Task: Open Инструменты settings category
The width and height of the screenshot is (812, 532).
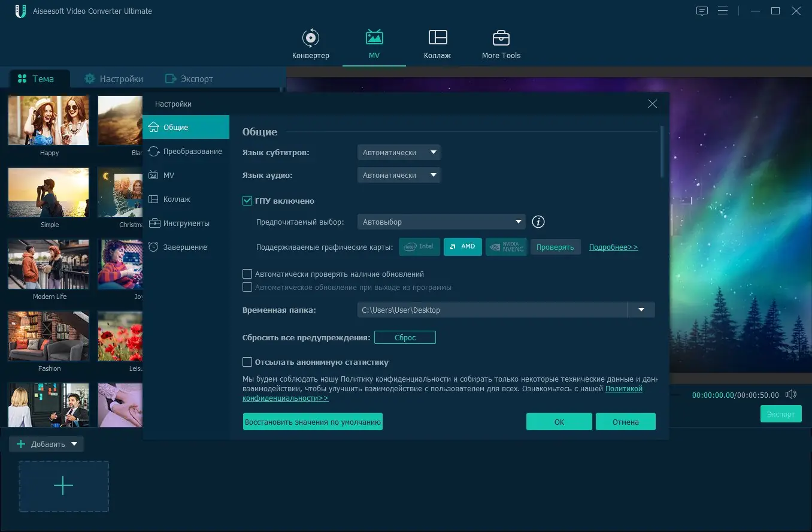Action: 186,223
